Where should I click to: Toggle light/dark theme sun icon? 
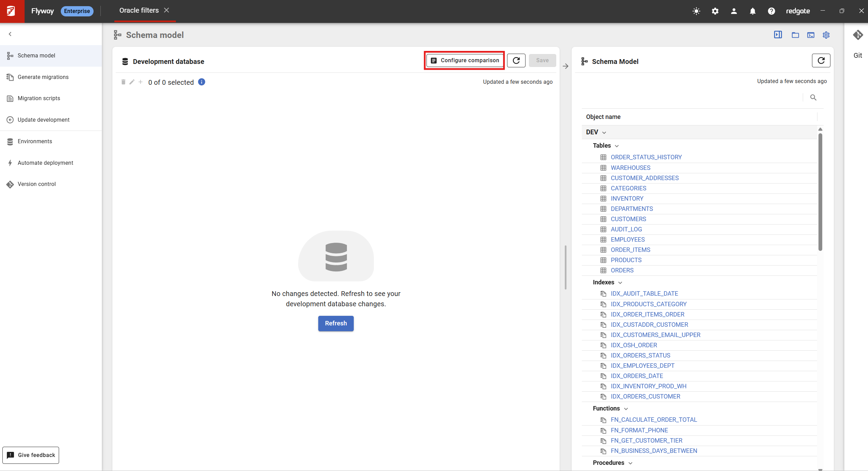pyautogui.click(x=696, y=11)
